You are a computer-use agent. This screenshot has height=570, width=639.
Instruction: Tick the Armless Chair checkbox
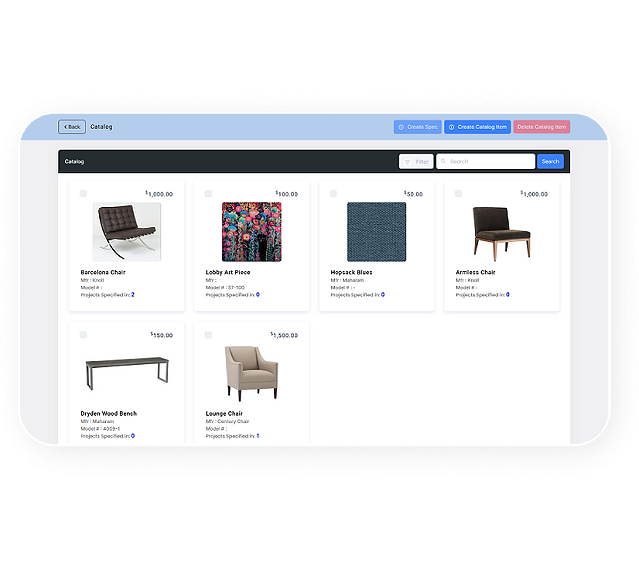pos(458,194)
